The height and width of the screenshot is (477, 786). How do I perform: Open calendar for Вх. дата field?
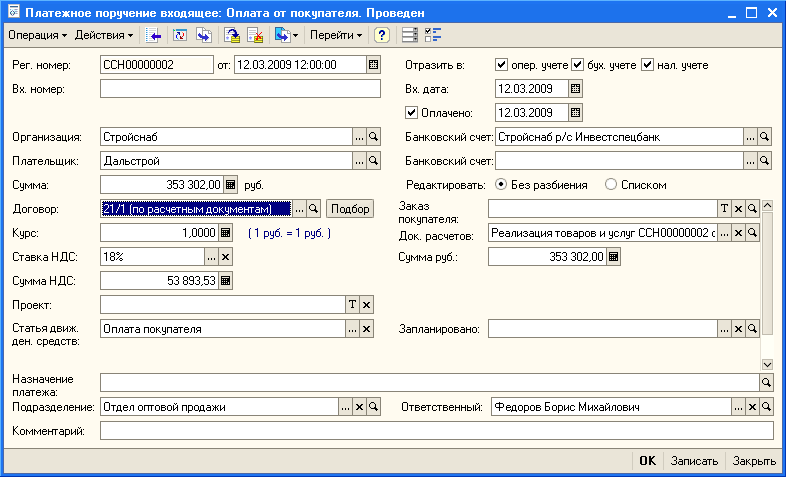(x=575, y=89)
